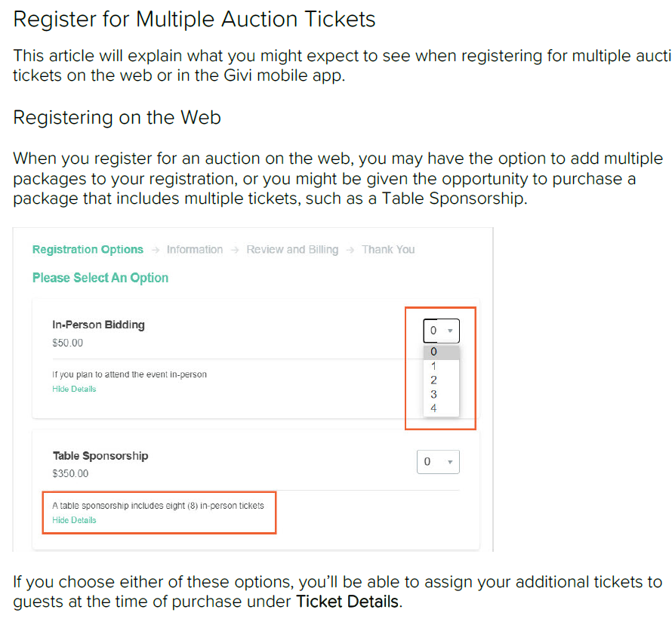
Task: Click the In-Person Bidding package title
Action: point(98,325)
